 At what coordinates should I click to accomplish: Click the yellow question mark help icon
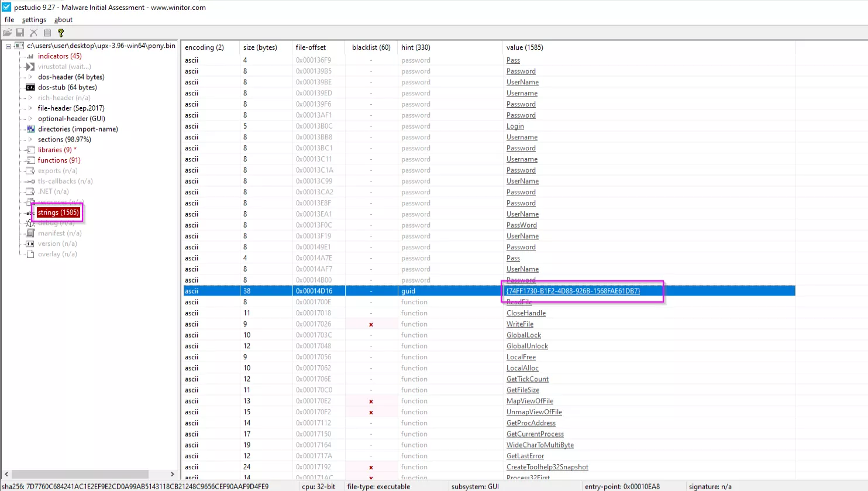pyautogui.click(x=60, y=33)
